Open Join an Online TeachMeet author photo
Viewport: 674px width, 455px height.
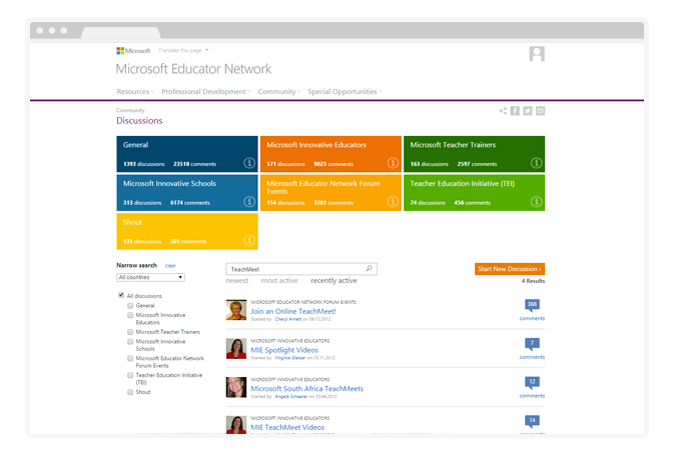[x=236, y=310]
